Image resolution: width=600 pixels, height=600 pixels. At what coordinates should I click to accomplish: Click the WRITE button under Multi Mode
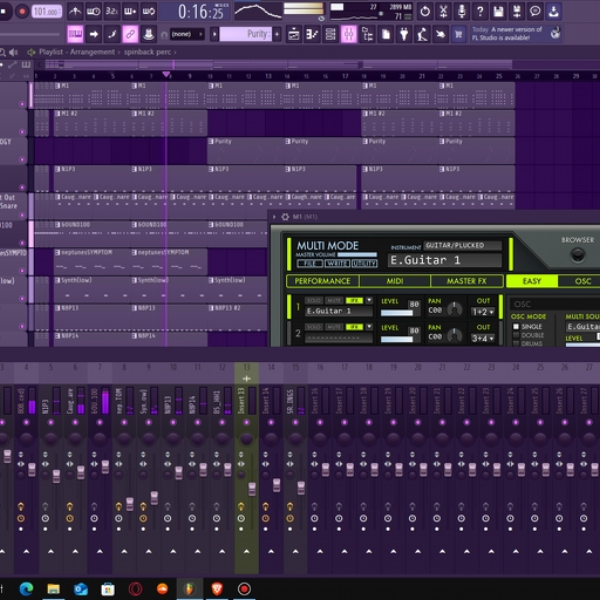[x=337, y=263]
